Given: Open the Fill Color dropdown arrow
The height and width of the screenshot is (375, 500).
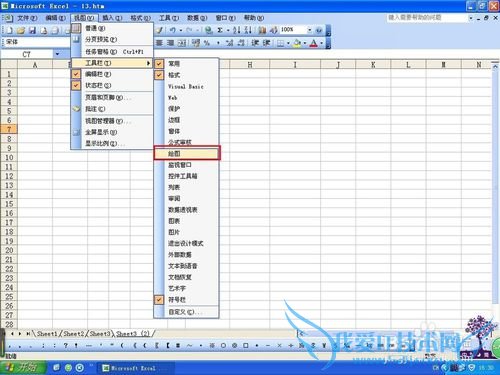Looking at the screenshot, I should point(305,43).
